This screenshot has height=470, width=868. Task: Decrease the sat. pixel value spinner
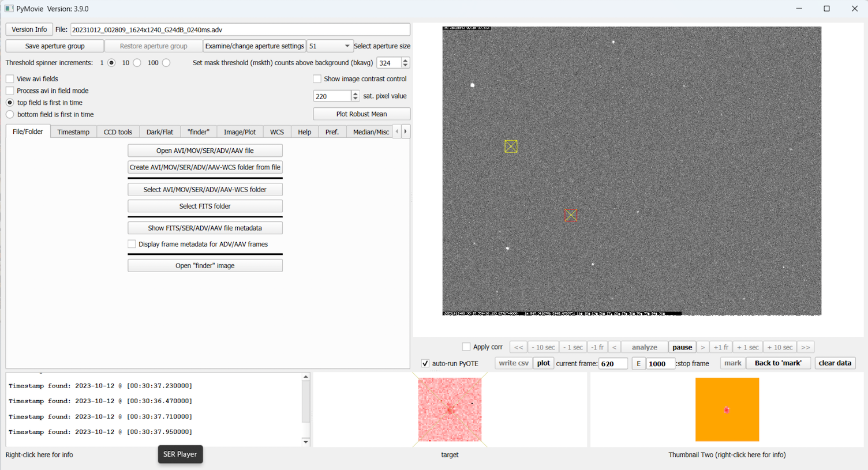click(x=355, y=99)
